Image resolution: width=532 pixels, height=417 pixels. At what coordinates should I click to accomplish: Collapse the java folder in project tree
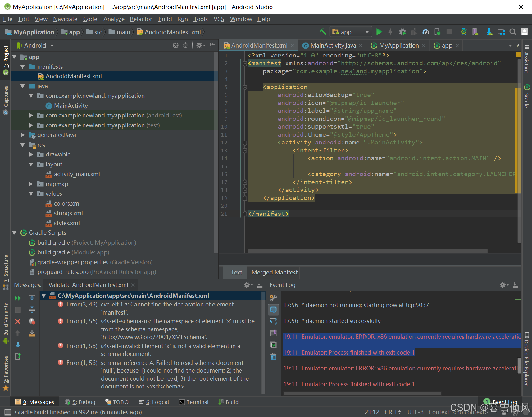22,86
